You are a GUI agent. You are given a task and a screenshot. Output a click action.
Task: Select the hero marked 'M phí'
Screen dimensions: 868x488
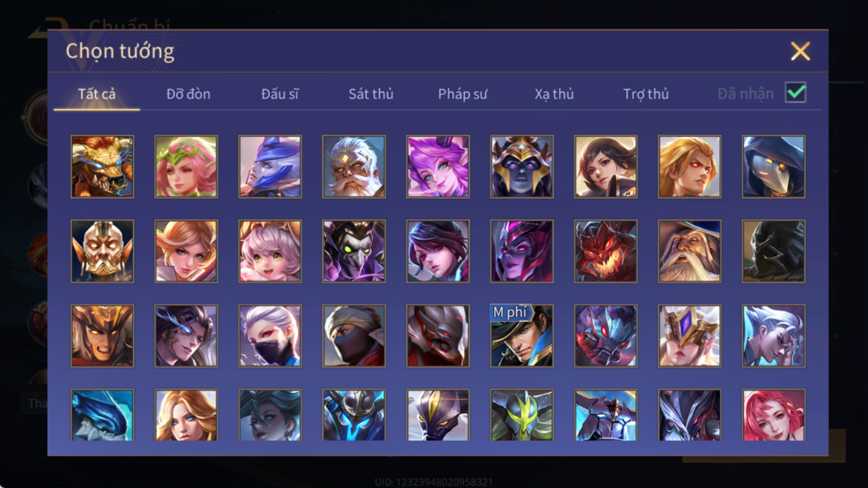coord(522,336)
